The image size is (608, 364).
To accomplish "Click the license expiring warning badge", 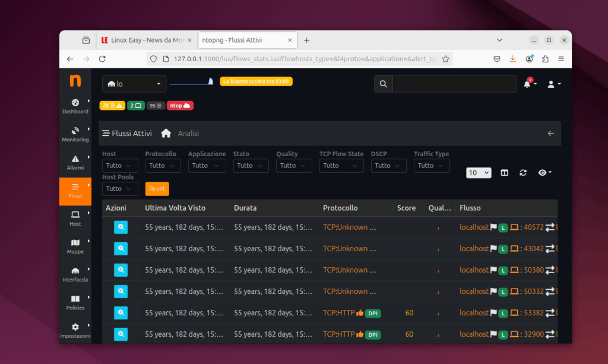I will tap(256, 81).
